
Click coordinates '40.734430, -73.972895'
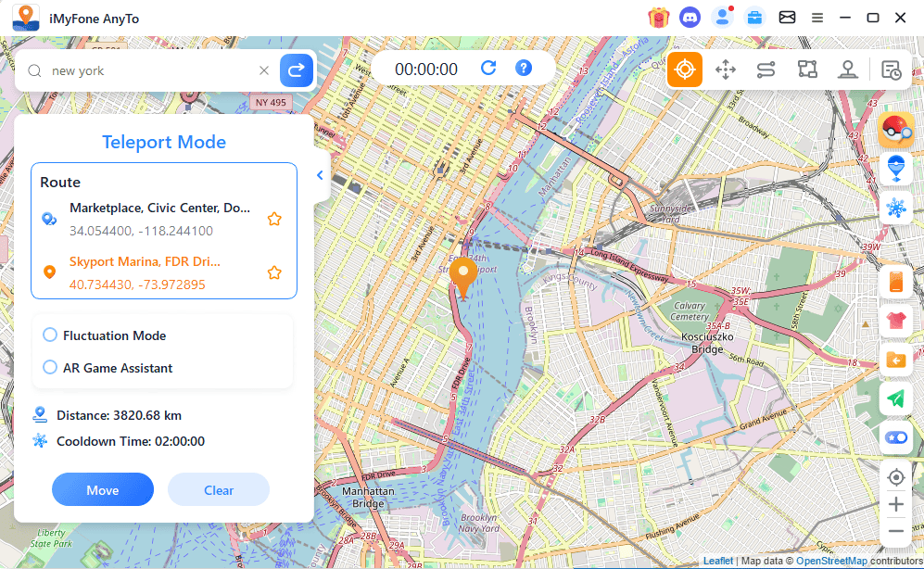tap(137, 284)
